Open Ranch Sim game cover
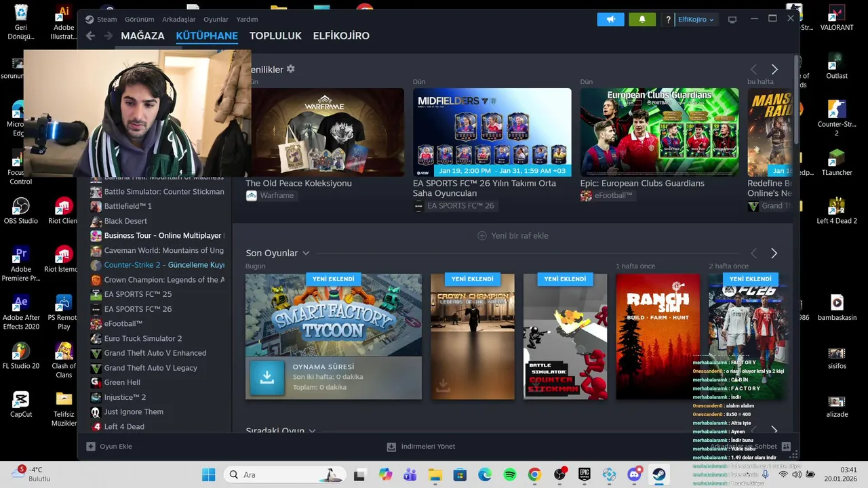The image size is (868, 488). click(658, 337)
